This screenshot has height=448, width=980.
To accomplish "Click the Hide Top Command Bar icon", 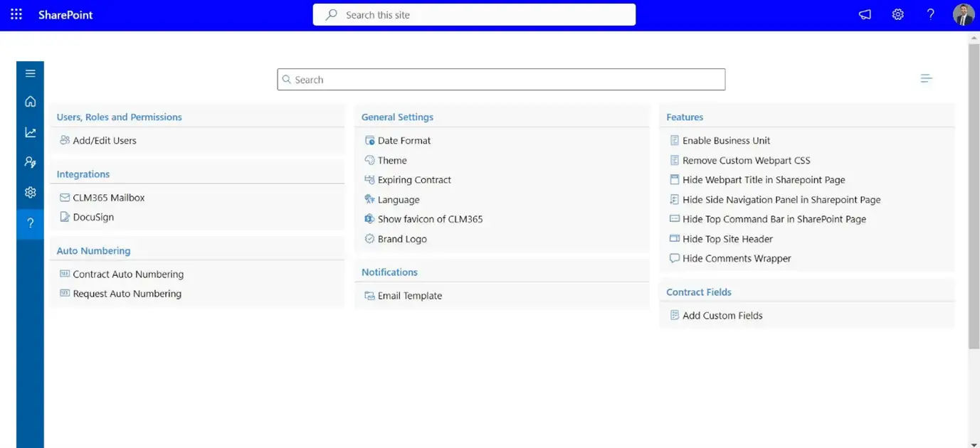I will click(x=675, y=219).
